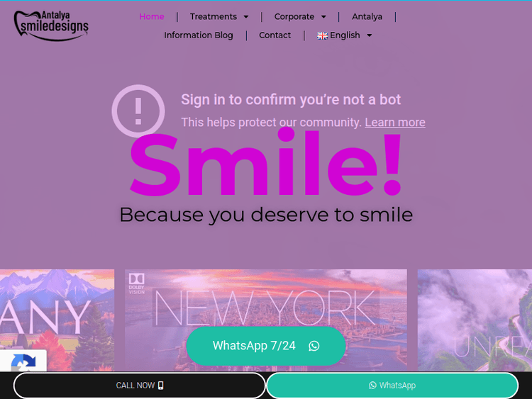532x399 pixels.
Task: Go to the Home menu item
Action: click(152, 16)
